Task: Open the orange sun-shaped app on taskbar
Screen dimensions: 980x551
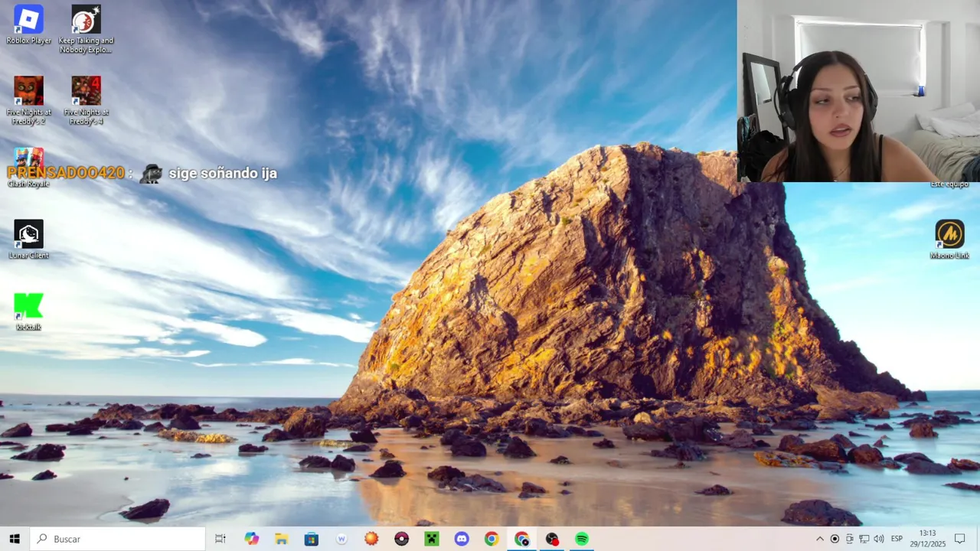Action: pyautogui.click(x=371, y=539)
